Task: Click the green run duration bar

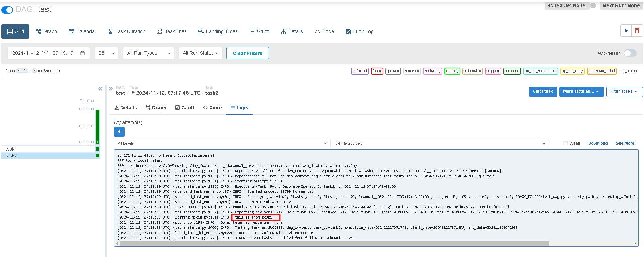Action: (98, 126)
